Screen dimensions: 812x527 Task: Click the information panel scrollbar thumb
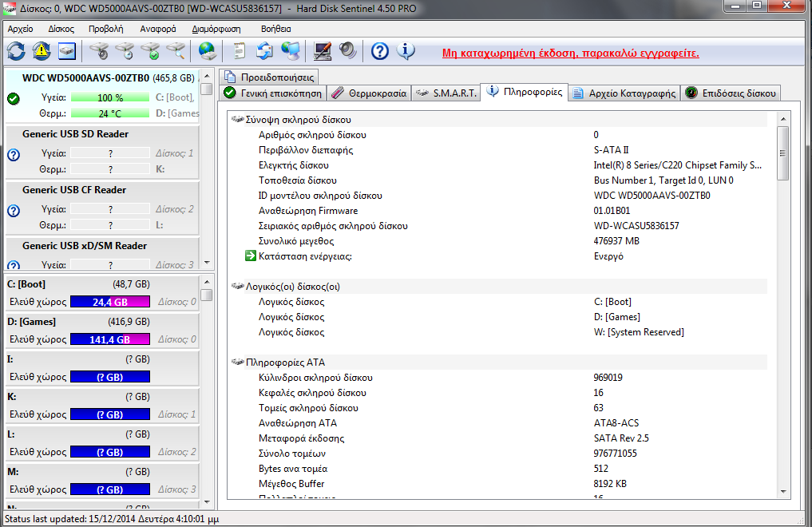coord(783,153)
